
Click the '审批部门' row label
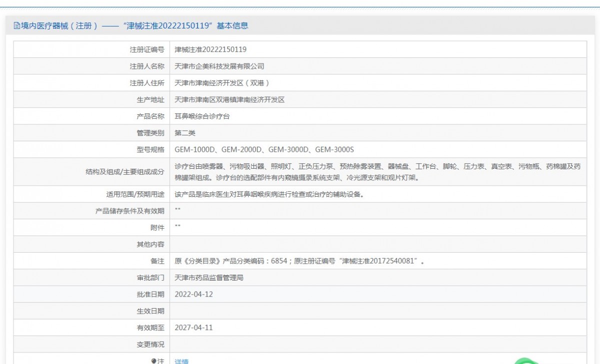pyautogui.click(x=150, y=278)
